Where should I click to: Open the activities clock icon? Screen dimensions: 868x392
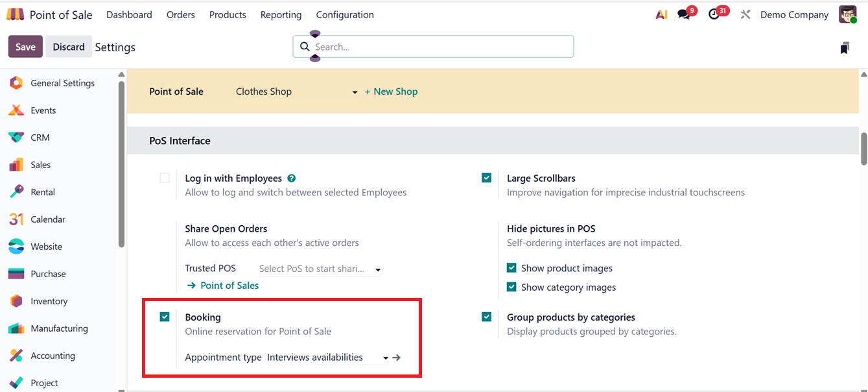click(714, 14)
